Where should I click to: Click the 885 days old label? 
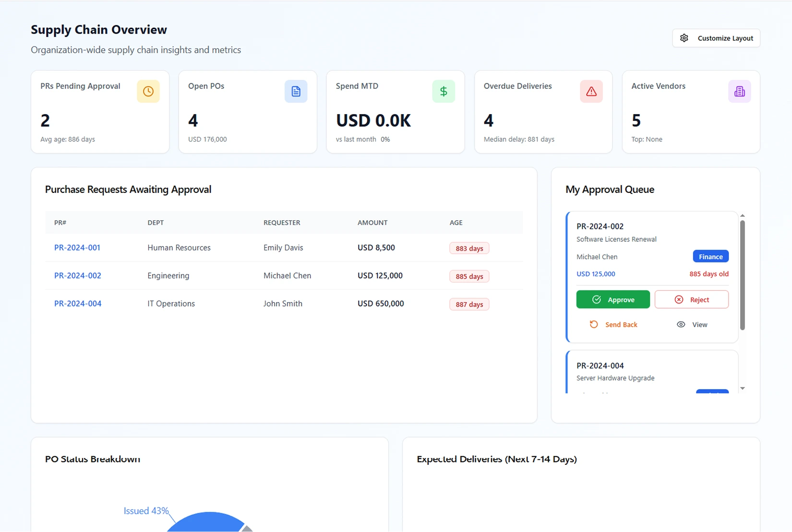[709, 274]
